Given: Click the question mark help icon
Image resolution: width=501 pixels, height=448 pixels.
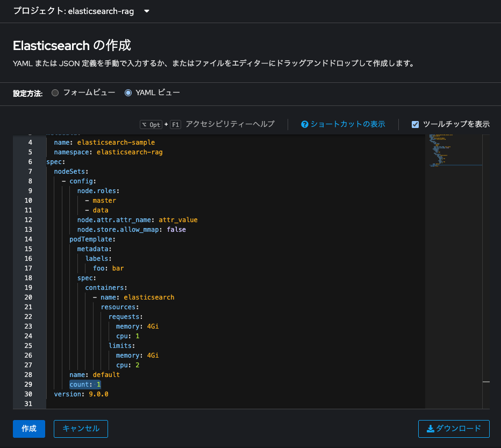Looking at the screenshot, I should 304,124.
